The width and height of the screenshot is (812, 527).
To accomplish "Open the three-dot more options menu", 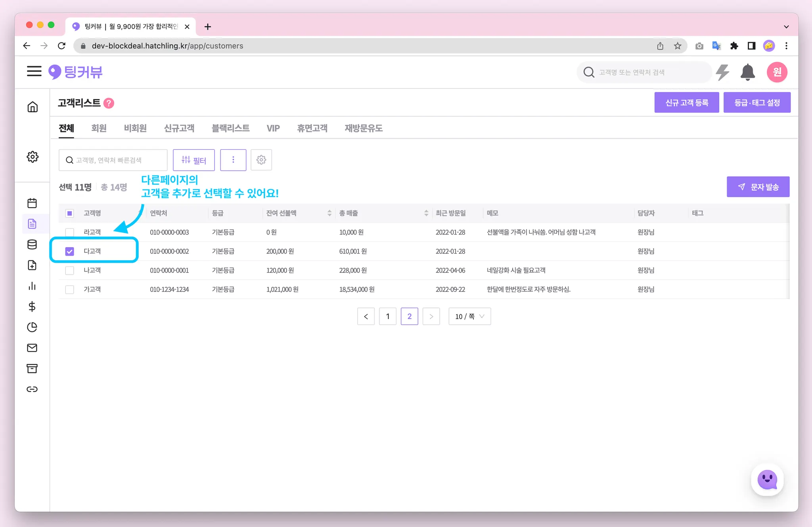I will click(233, 160).
